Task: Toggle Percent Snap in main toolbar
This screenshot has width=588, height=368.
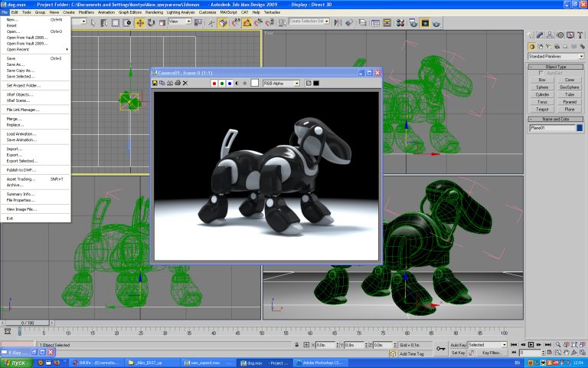Action: pyautogui.click(x=258, y=23)
